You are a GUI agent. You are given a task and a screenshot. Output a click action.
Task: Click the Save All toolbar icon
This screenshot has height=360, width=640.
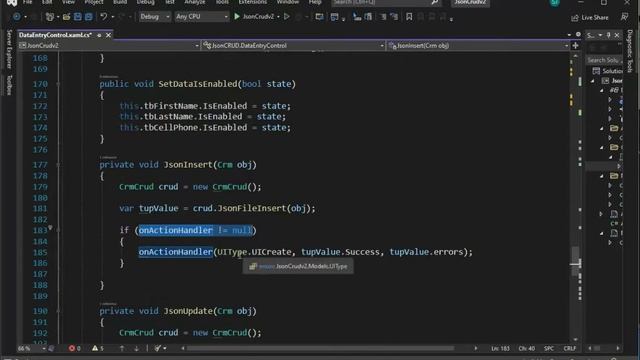coord(88,17)
